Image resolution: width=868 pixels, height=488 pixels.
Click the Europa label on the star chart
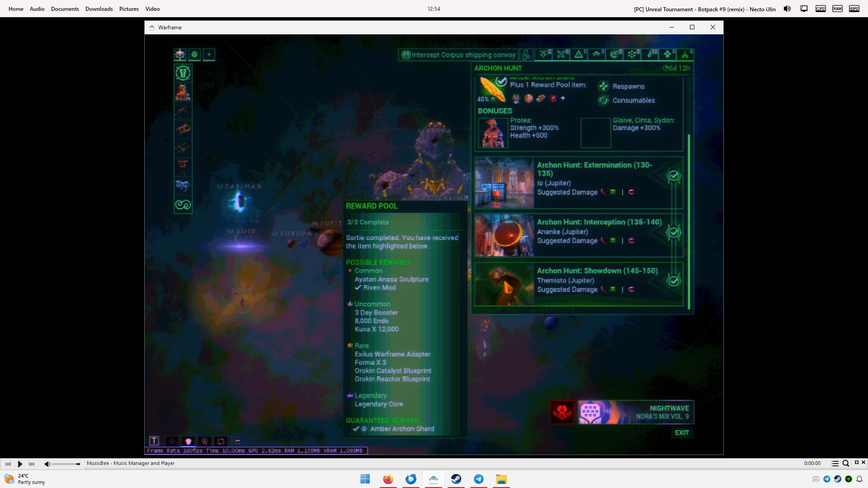point(295,234)
